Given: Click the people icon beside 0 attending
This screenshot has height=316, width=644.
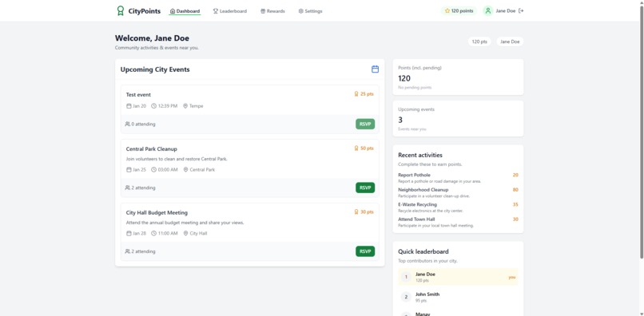Looking at the screenshot, I should [x=127, y=124].
